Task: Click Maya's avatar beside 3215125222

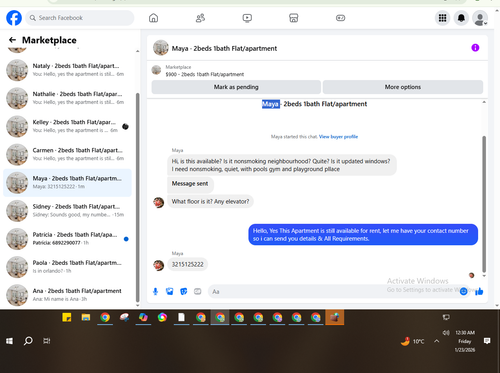Action: 159,265
